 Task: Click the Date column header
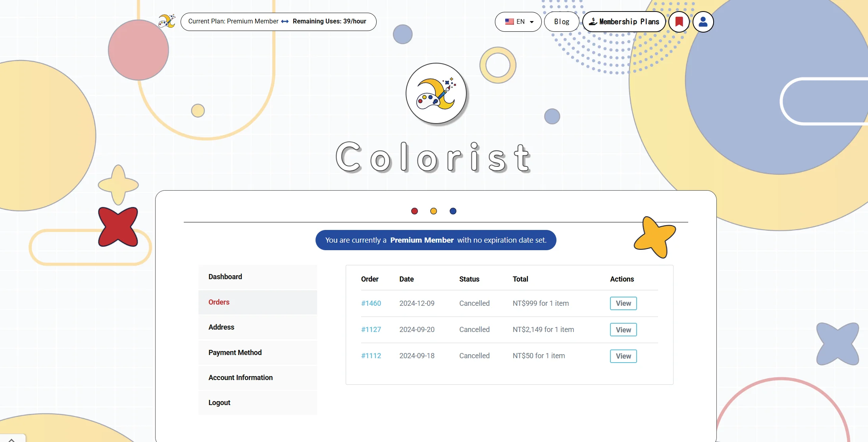coord(406,279)
